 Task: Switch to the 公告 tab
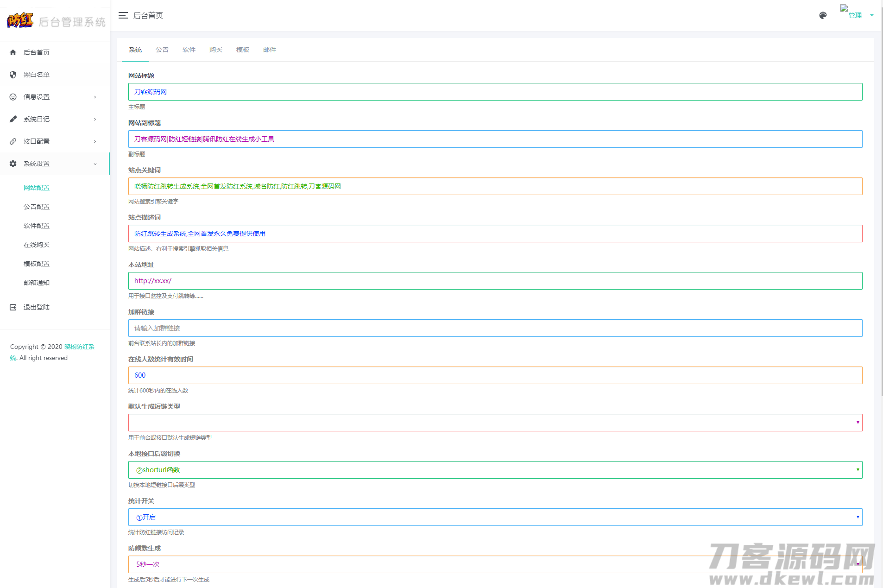(x=162, y=50)
